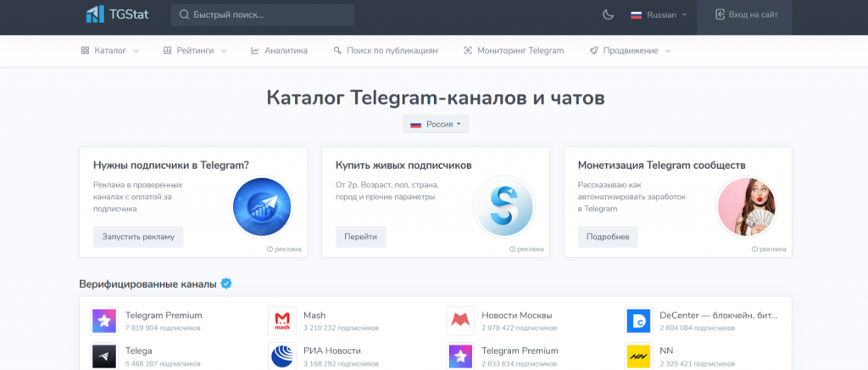Image resolution: width=868 pixels, height=370 pixels.
Task: Click the Поиск по публикациям search icon
Action: [x=337, y=50]
